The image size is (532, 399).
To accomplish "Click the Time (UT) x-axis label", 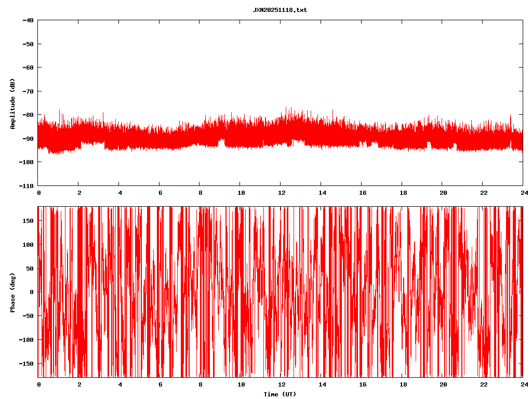I will pyautogui.click(x=280, y=394).
